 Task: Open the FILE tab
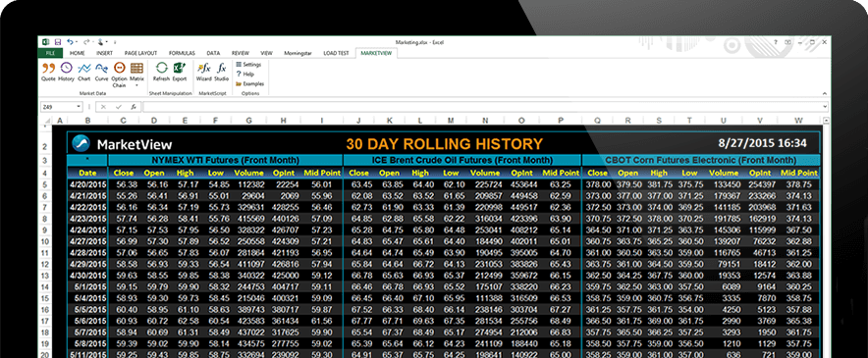pyautogui.click(x=50, y=53)
